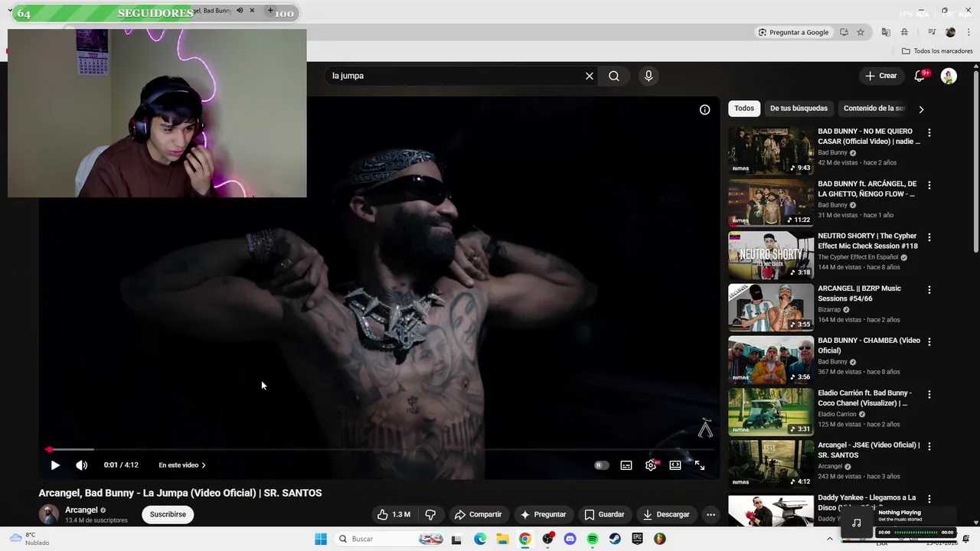Open options for Arcangel - JS4E video
Viewport: 980px width, 551px height.
(929, 446)
